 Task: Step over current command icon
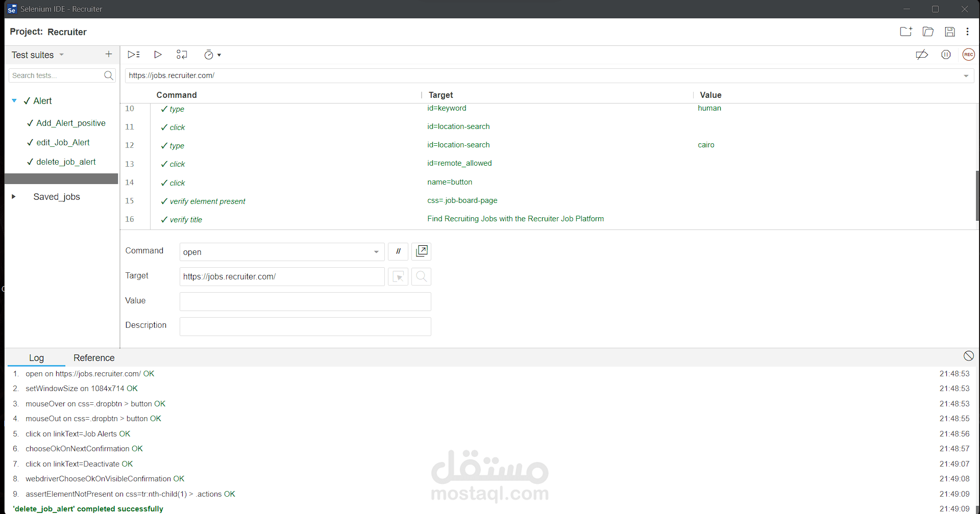pyautogui.click(x=182, y=55)
